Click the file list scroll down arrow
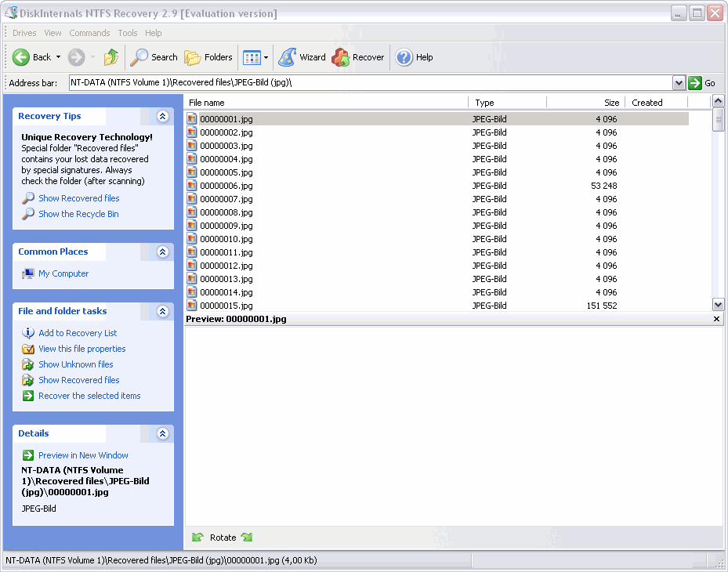Screen dimensions: 728x572 click(x=719, y=305)
